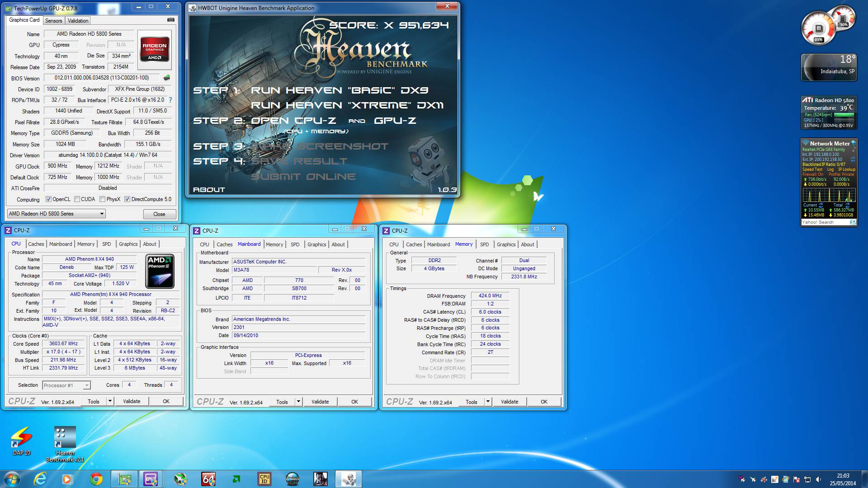The height and width of the screenshot is (488, 868).
Task: Click the Fan speed bar in the Radeon gadget
Action: pyautogui.click(x=844, y=115)
